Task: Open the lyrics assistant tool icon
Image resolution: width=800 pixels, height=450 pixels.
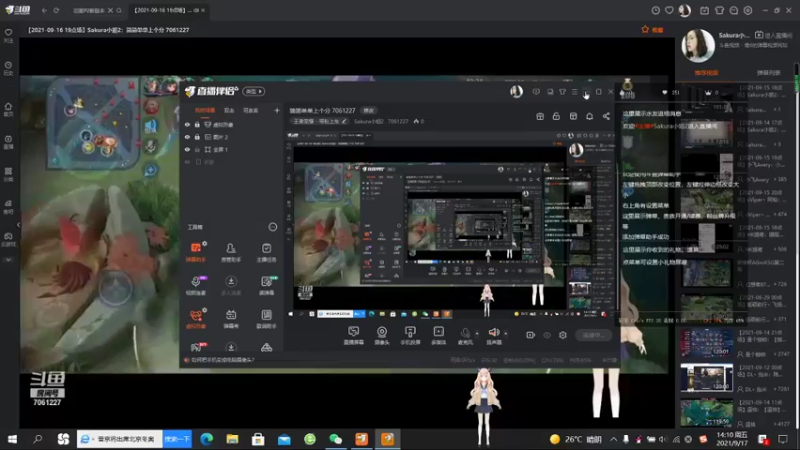Action: pos(266,318)
